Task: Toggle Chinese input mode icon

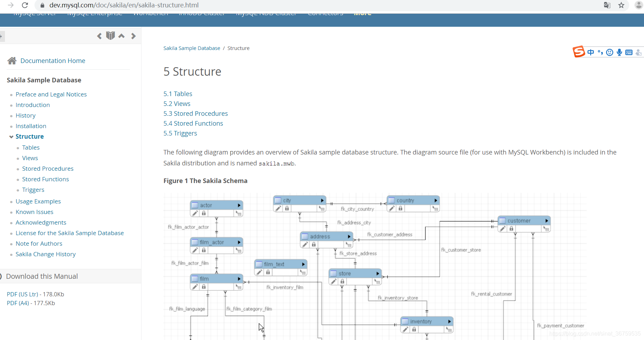Action: tap(591, 52)
